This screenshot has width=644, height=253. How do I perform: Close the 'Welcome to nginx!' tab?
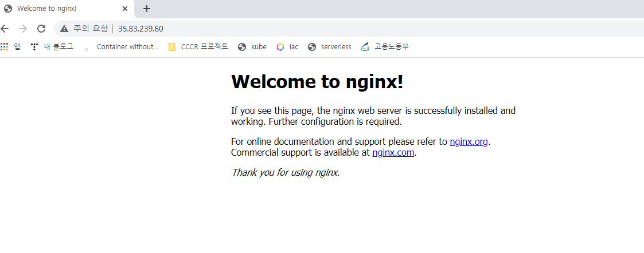pyautogui.click(x=125, y=9)
